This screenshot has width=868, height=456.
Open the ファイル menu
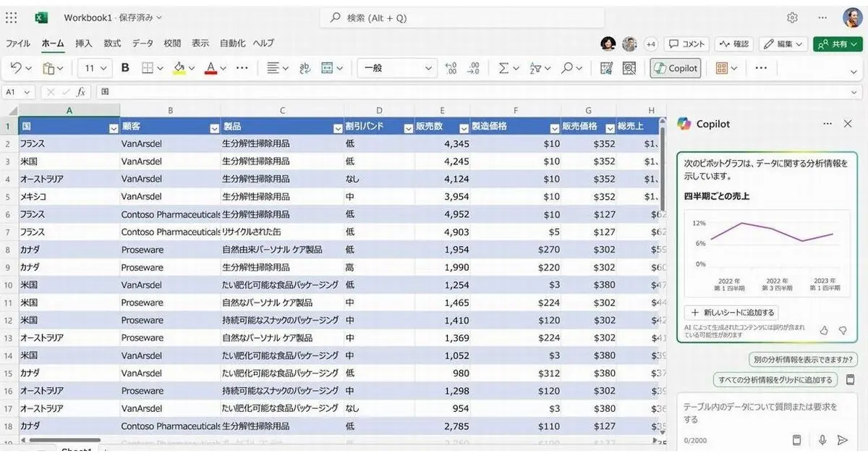point(18,43)
